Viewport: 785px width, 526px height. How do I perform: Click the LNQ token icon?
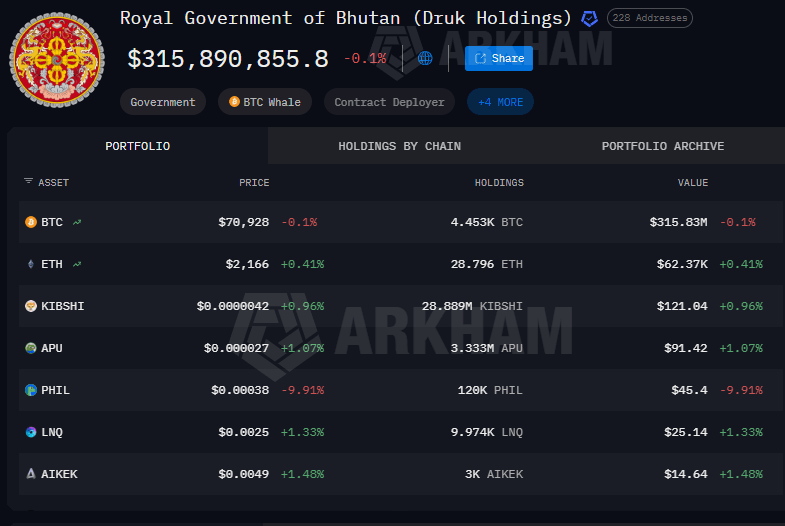click(30, 432)
